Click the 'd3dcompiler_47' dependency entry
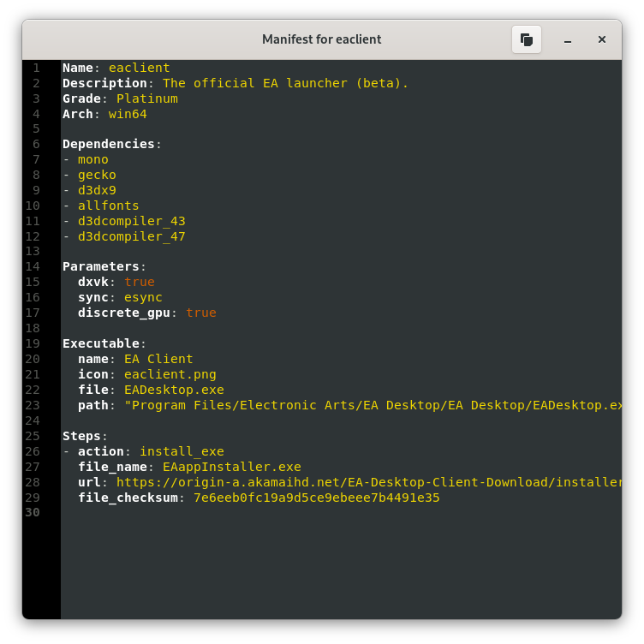 coord(131,236)
